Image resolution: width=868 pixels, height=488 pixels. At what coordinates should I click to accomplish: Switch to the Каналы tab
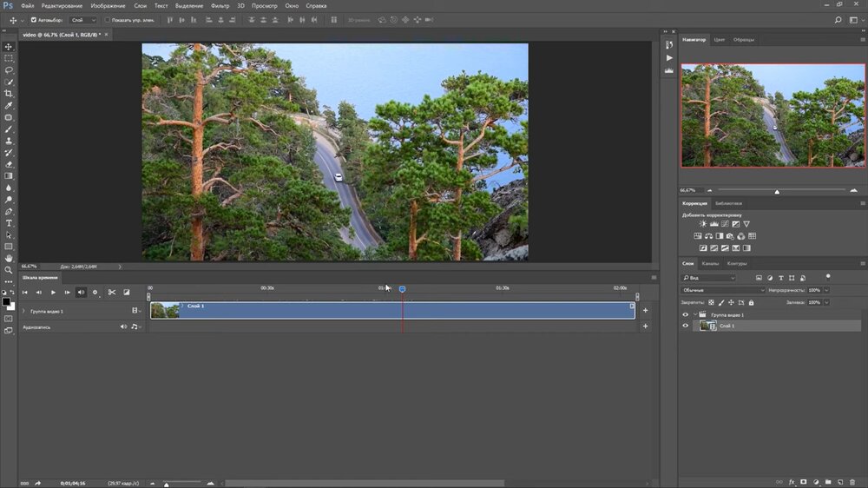[x=710, y=263]
